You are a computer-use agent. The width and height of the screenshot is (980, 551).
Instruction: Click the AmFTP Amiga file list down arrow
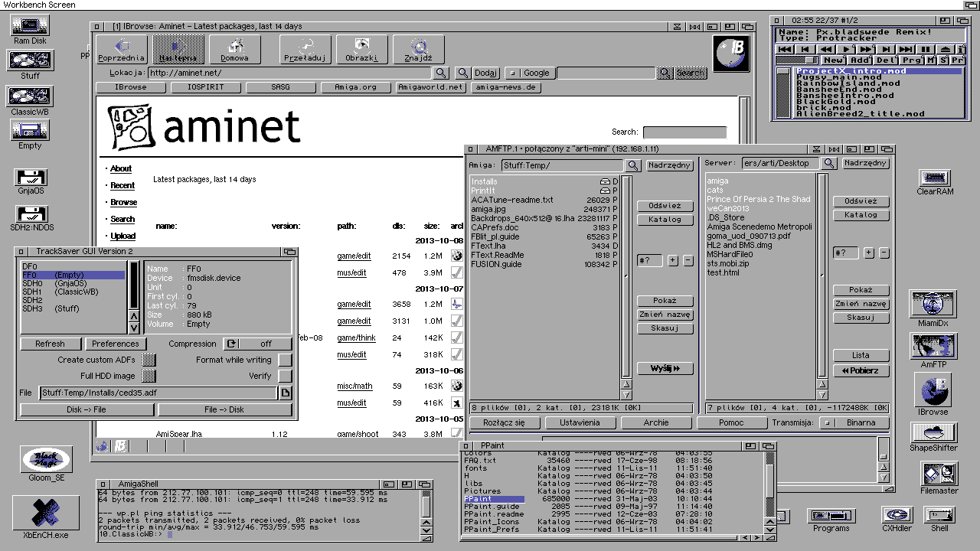[x=626, y=395]
